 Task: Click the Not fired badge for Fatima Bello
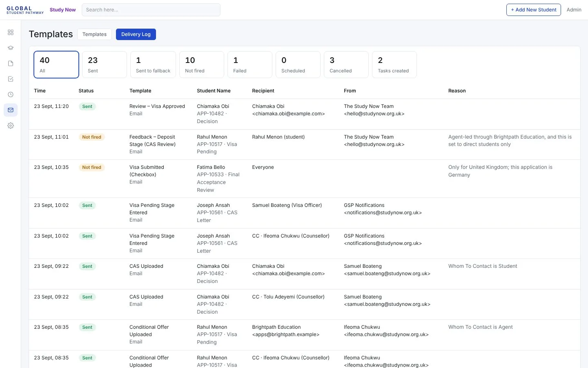[x=91, y=167]
